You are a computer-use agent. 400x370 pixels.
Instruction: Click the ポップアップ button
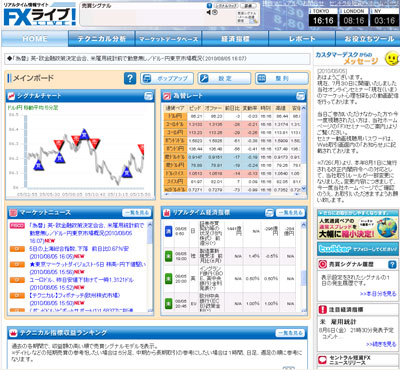click(167, 79)
